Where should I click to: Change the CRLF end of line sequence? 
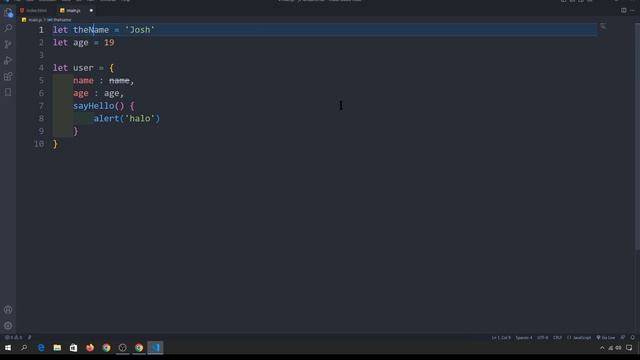coord(557,338)
